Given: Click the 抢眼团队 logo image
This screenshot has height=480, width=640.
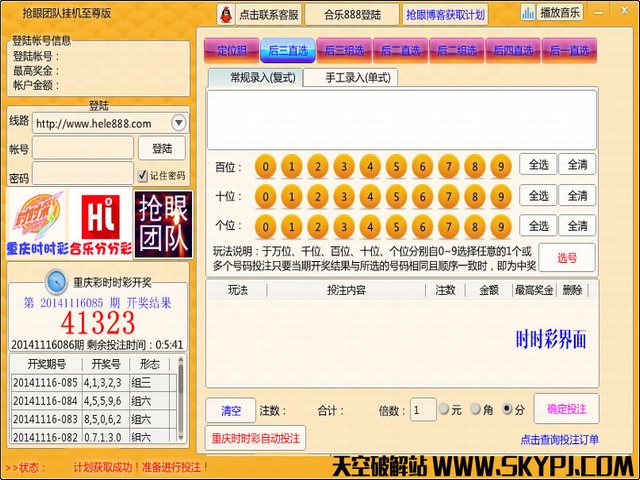Looking at the screenshot, I should [162, 222].
